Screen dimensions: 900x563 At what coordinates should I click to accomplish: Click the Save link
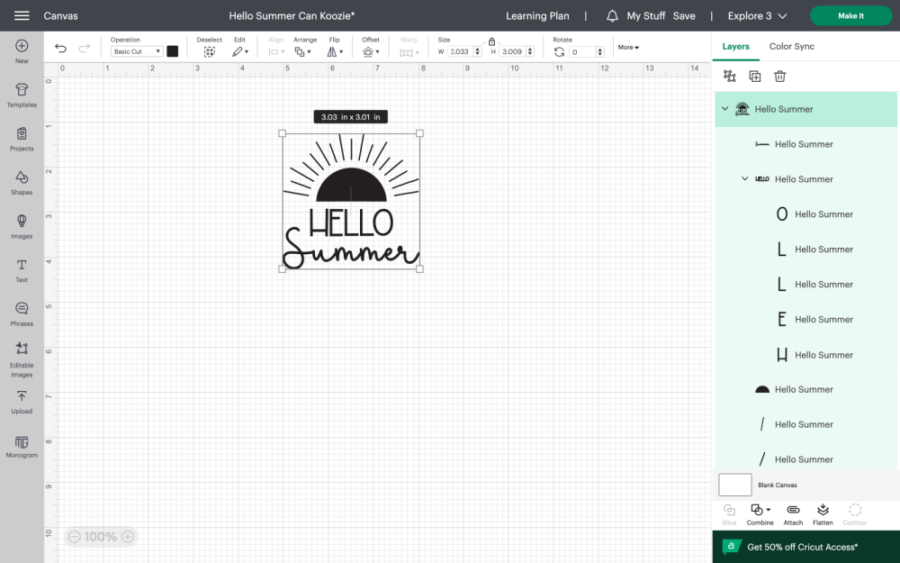(x=684, y=16)
